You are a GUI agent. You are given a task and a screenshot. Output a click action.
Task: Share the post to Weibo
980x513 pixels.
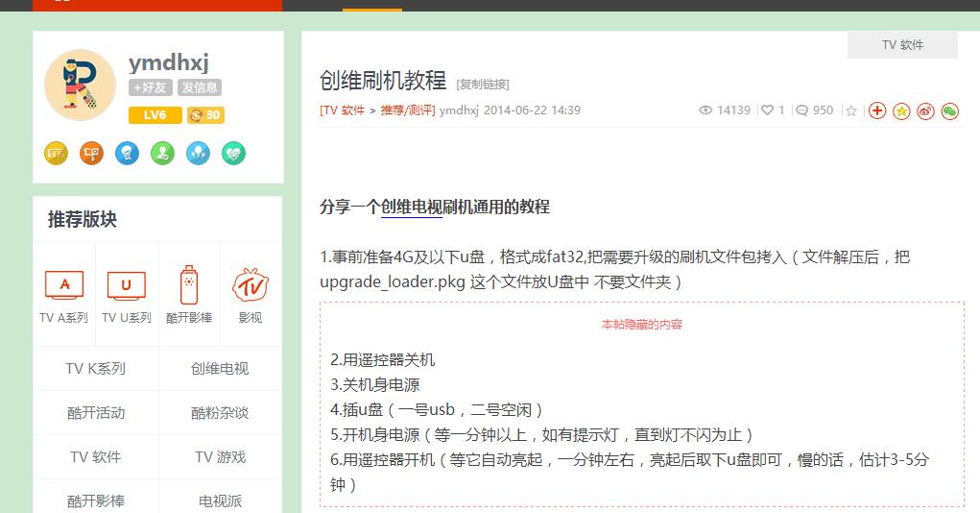(925, 111)
